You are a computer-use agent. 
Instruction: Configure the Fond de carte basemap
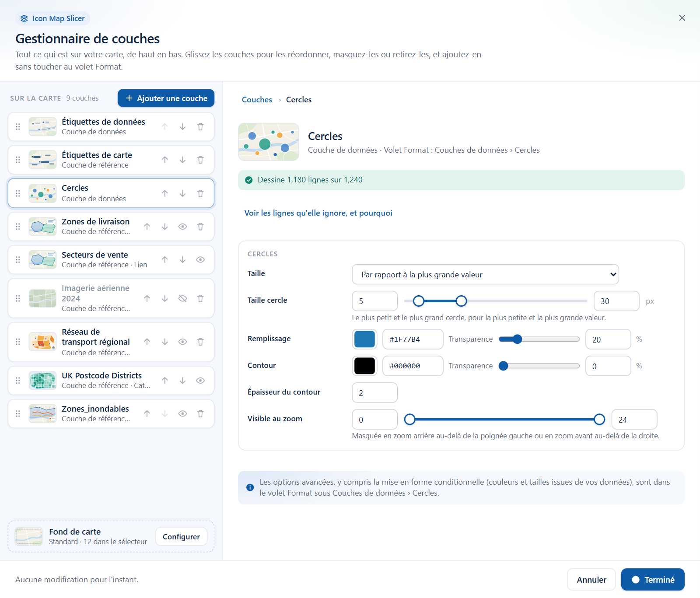click(x=181, y=537)
